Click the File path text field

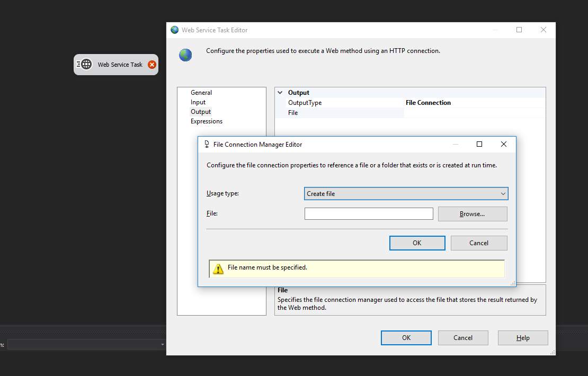point(369,214)
